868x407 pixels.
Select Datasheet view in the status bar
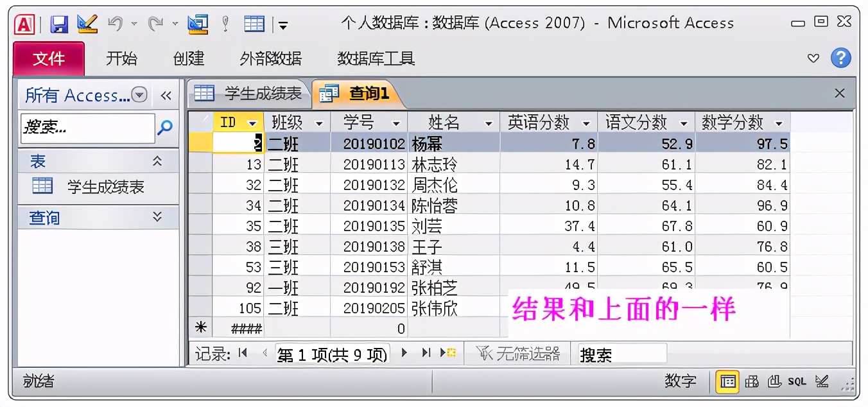coord(728,381)
